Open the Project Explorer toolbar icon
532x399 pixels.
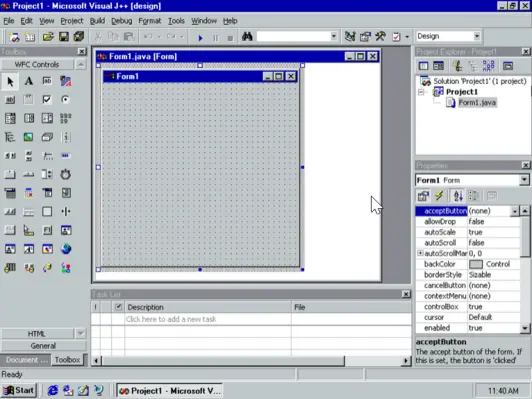pos(350,36)
